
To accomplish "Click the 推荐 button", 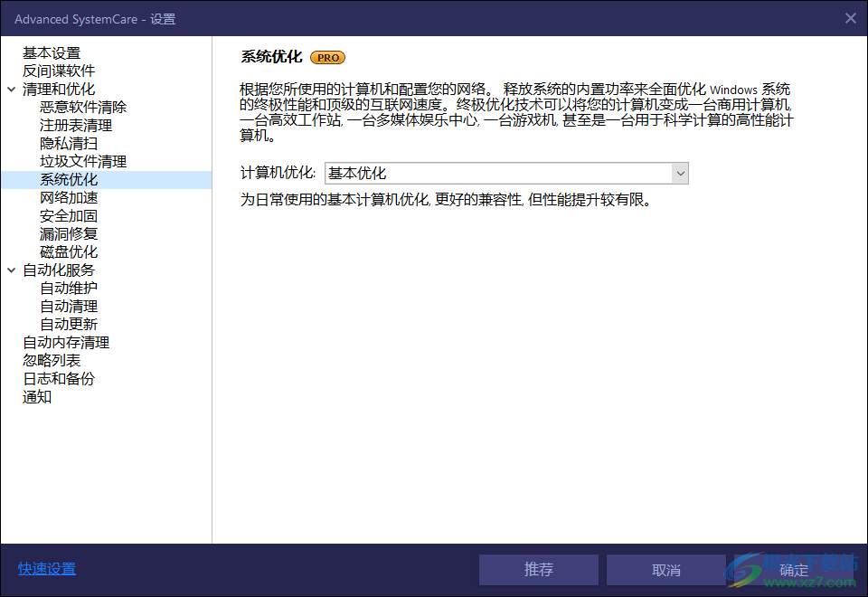I will pyautogui.click(x=539, y=570).
